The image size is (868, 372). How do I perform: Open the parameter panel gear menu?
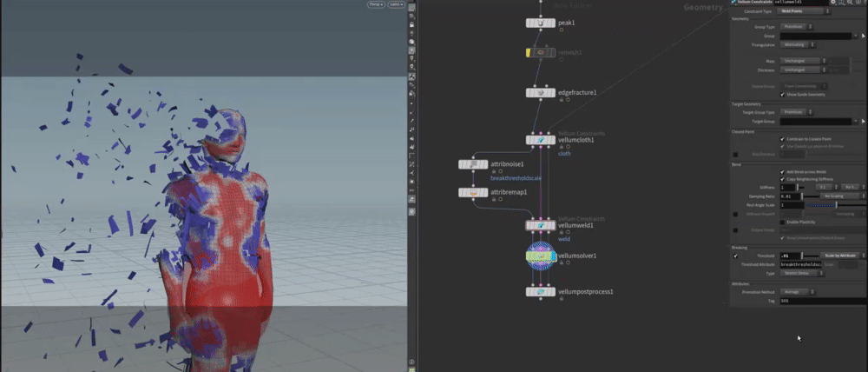834,3
